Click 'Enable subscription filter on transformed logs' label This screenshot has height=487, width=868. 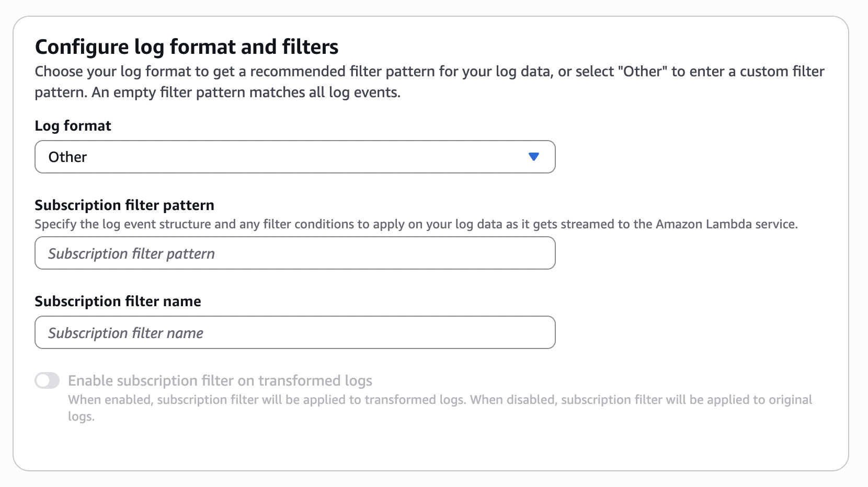pos(220,380)
